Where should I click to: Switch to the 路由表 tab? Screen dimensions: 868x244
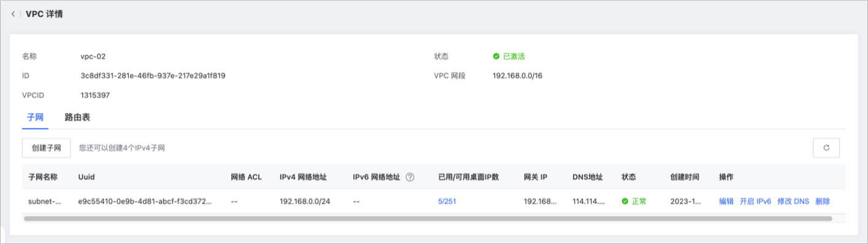click(77, 117)
